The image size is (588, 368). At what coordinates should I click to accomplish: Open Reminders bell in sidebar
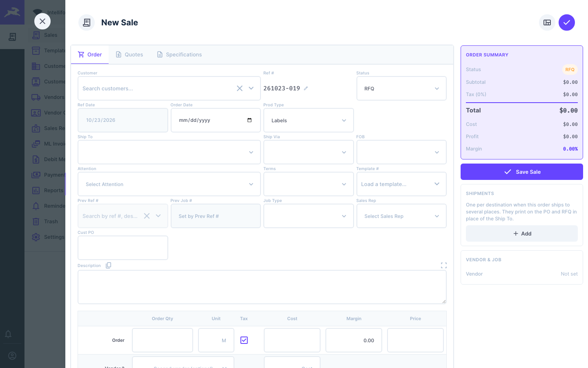[x=36, y=206]
